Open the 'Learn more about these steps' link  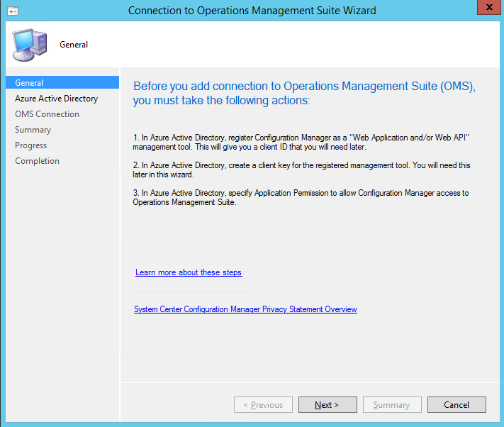coord(189,272)
